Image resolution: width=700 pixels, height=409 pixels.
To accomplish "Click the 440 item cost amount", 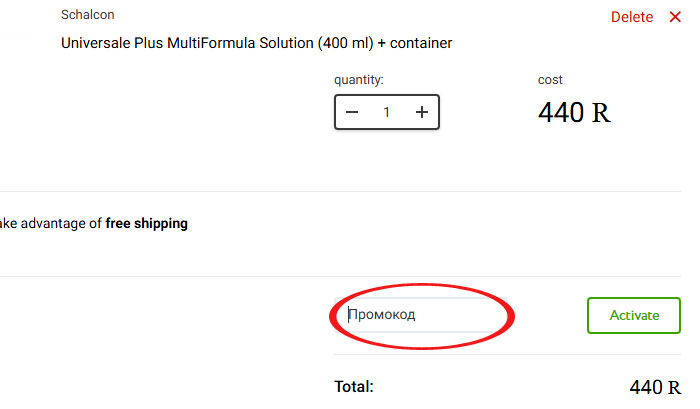I will point(561,112).
